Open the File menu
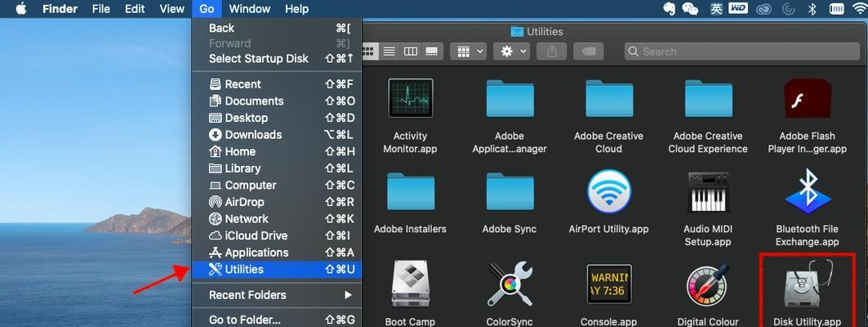Screen dimensions: 868x327 [100, 9]
